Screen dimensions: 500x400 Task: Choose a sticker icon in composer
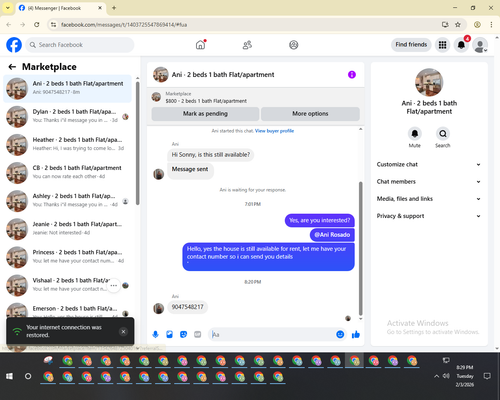click(x=183, y=334)
